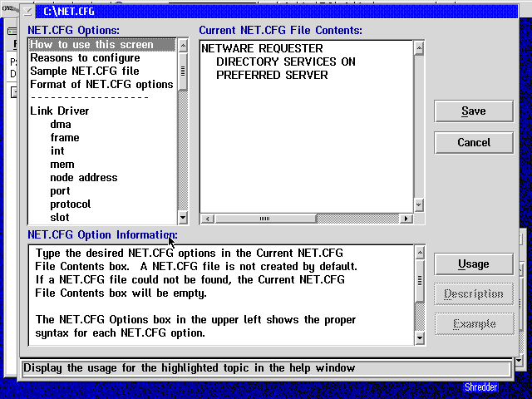Select 'Format of NET.CFG options' entry
532x399 pixels.
click(101, 85)
